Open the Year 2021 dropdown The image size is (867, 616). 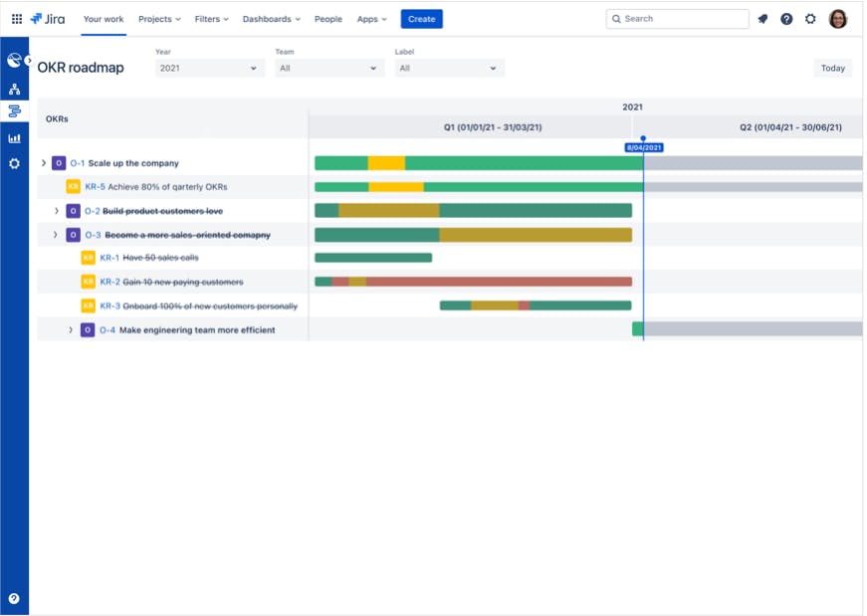coord(210,68)
